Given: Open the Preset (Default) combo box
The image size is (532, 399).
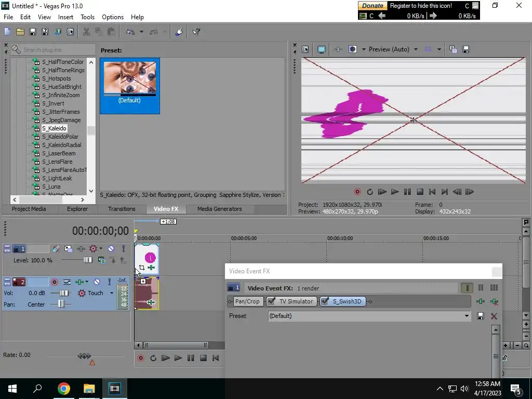Looking at the screenshot, I should coord(369,316).
